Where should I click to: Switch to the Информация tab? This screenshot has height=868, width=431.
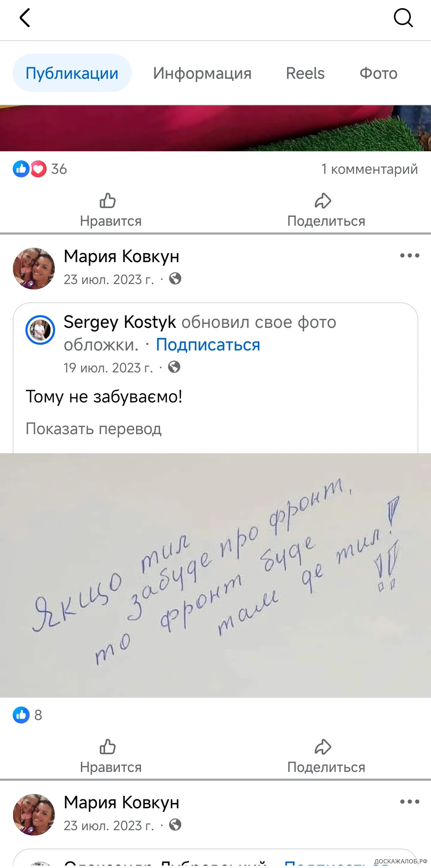coord(202,73)
